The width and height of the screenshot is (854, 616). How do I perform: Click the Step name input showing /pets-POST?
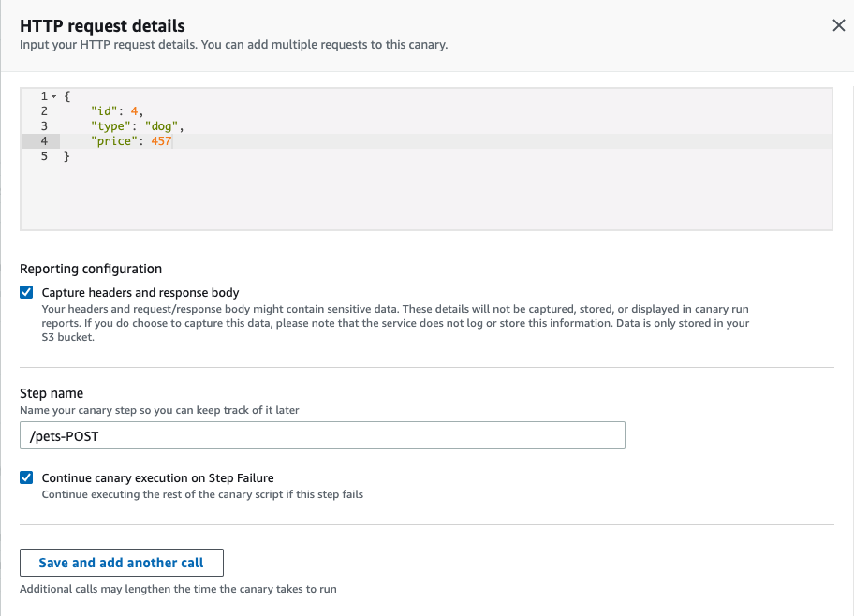tap(322, 434)
